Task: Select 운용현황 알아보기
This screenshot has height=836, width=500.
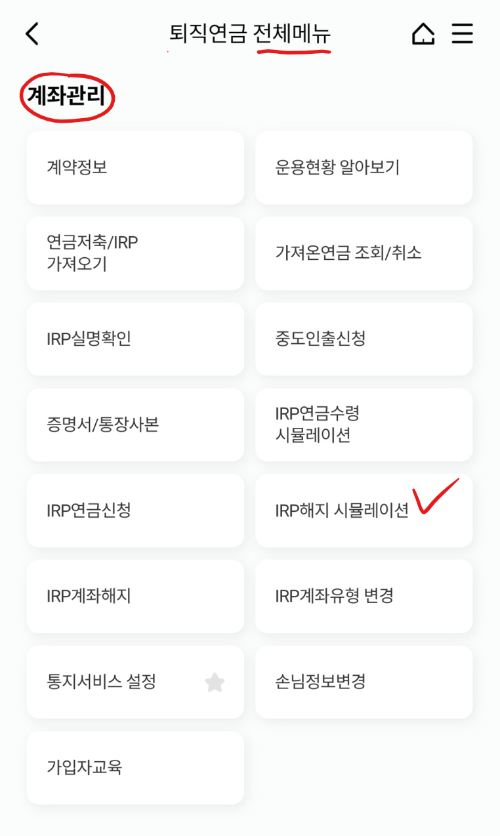Action: [364, 167]
